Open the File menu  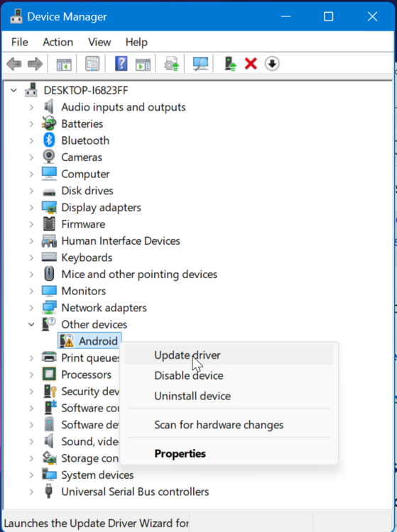coord(20,42)
